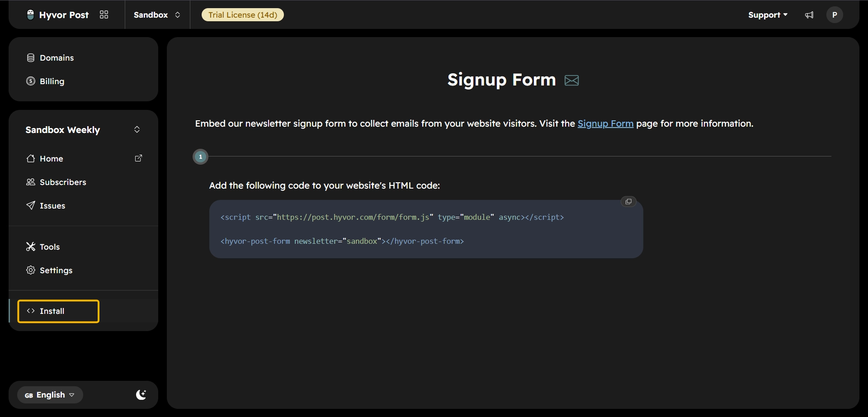Click the Tools wrench icon
Viewport: 868px width, 417px height.
pos(31,246)
